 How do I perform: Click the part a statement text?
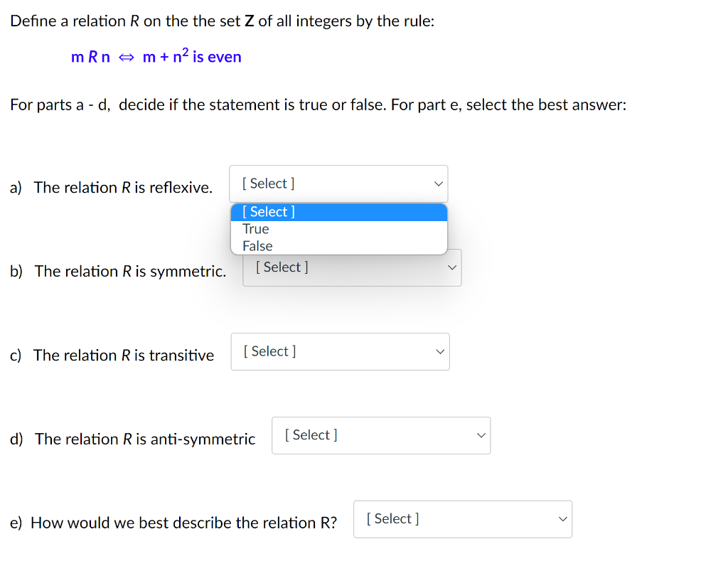click(x=110, y=187)
